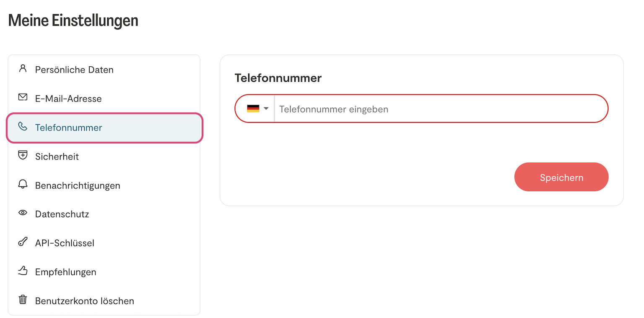Open Sicherheit settings
The image size is (644, 318).
click(57, 156)
